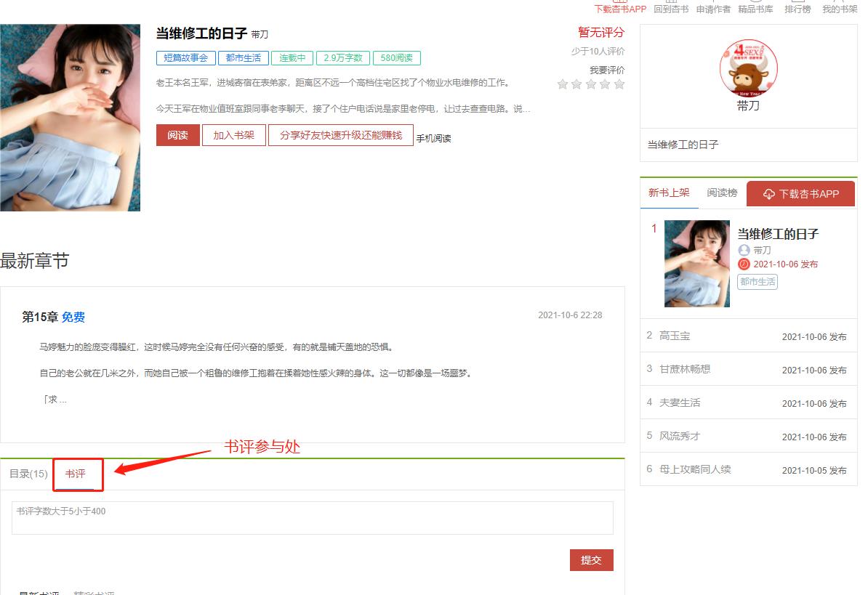Click 当维修工的日子 in the author panel
The width and height of the screenshot is (868, 595).
point(683,145)
